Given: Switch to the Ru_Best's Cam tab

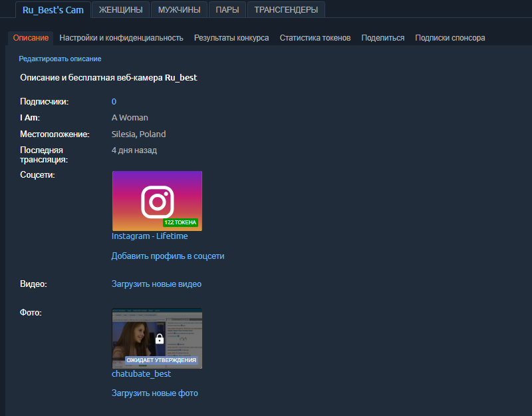Looking at the screenshot, I should pos(53,10).
